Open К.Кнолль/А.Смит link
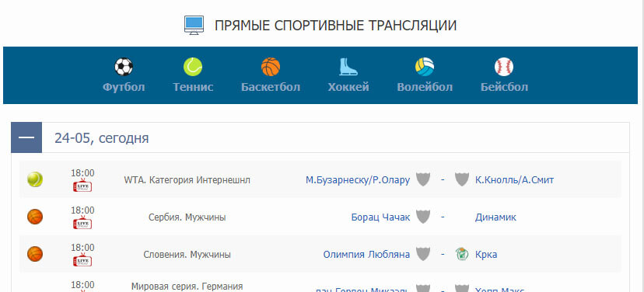The height and width of the screenshot is (292, 644). [x=515, y=179]
